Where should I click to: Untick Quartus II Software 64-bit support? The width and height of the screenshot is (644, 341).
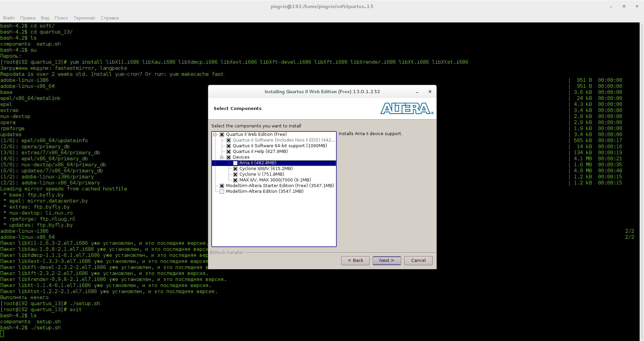228,146
